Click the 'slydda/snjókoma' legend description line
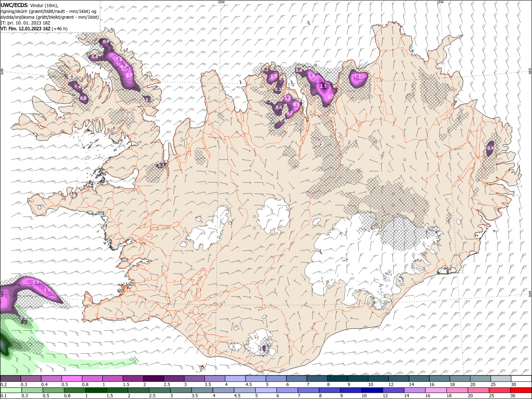Viewport: 532px width, 399px height. (x=50, y=17)
